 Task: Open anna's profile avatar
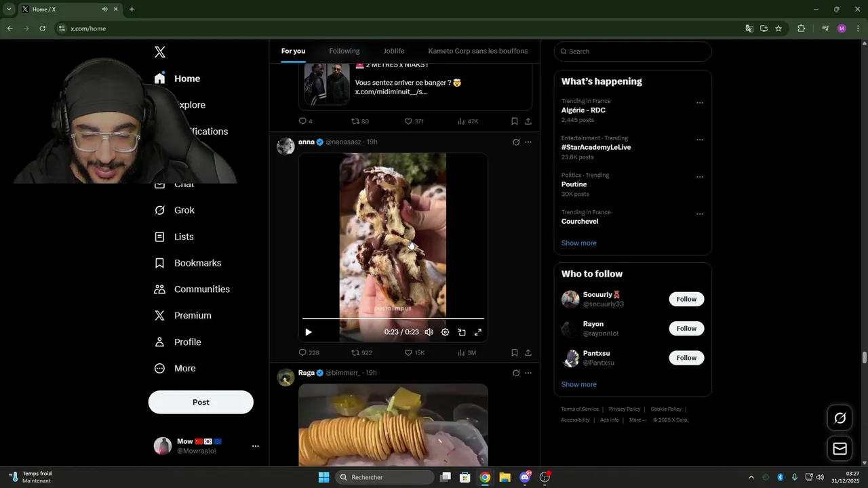[x=285, y=146]
